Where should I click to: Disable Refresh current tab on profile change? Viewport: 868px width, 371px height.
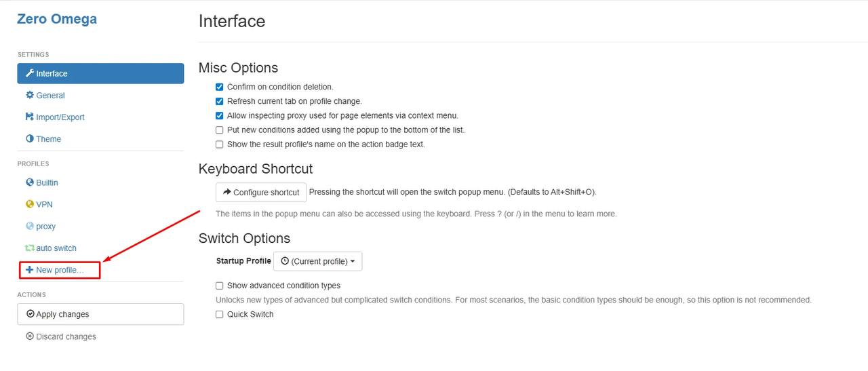tap(219, 101)
